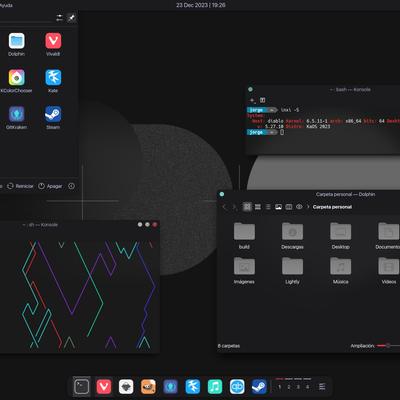Go back in Dolphin
The image size is (400, 400).
[x=224, y=207]
